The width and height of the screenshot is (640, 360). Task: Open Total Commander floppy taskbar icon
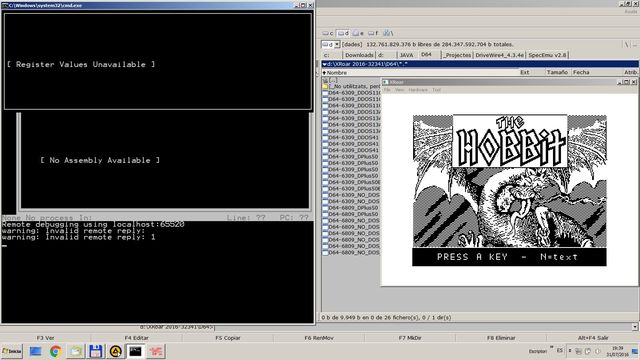pyautogui.click(x=96, y=351)
